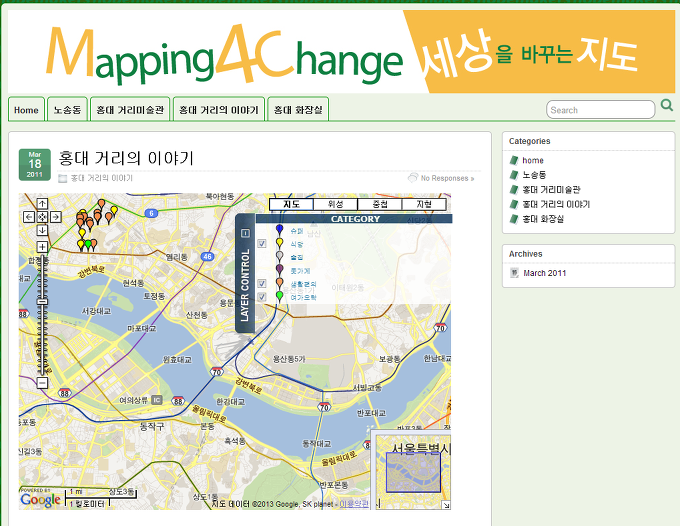Click the yellow 식당 pin icon
This screenshot has height=526, width=680.
(280, 243)
